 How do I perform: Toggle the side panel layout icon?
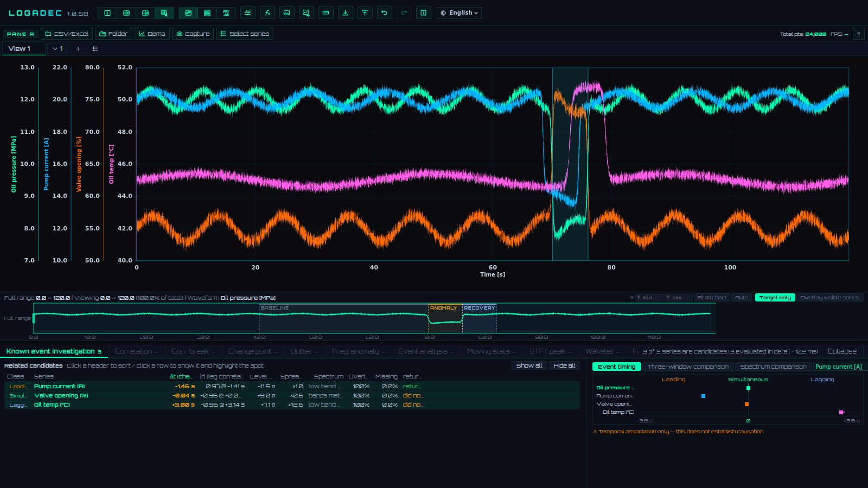424,13
